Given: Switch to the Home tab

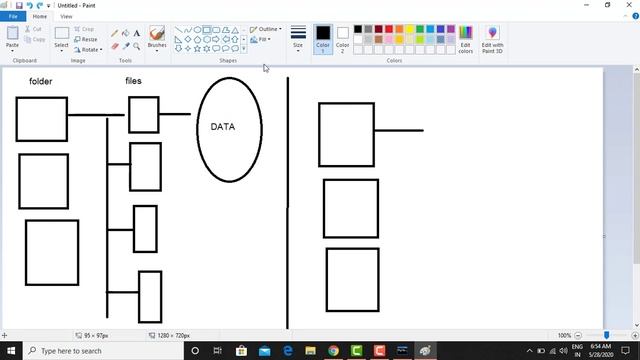Looking at the screenshot, I should 40,16.
